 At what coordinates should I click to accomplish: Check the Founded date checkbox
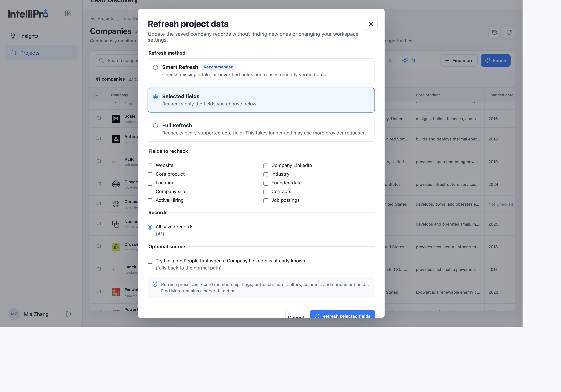click(266, 183)
